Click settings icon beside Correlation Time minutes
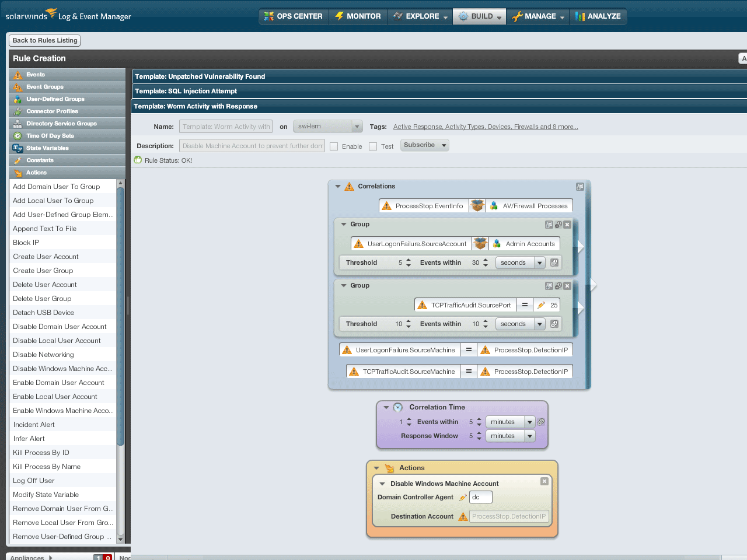Viewport: 747px width, 560px height. (x=541, y=422)
